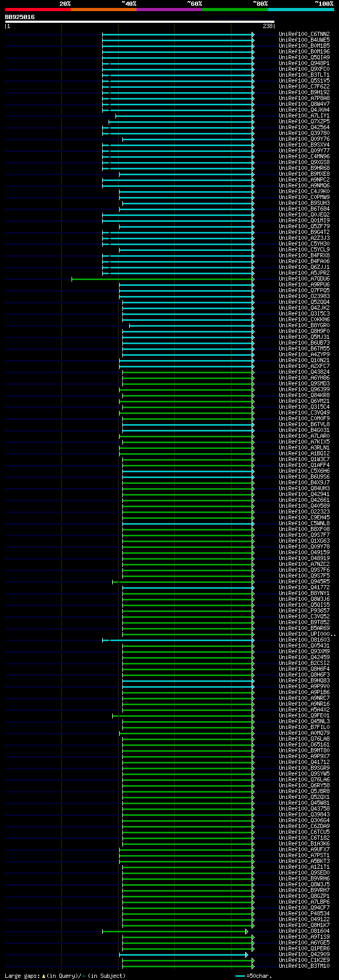Click the white query sequence ruler bar

coord(140,22)
